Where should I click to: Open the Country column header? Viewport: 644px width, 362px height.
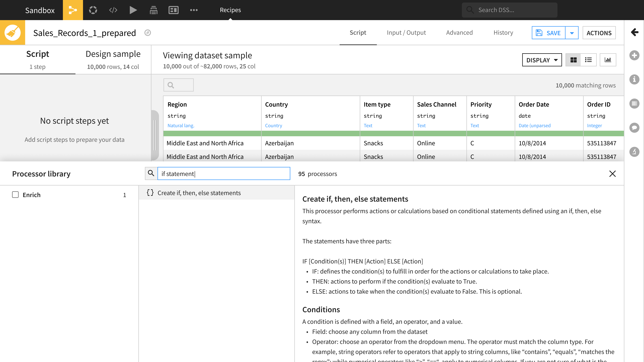(x=276, y=104)
